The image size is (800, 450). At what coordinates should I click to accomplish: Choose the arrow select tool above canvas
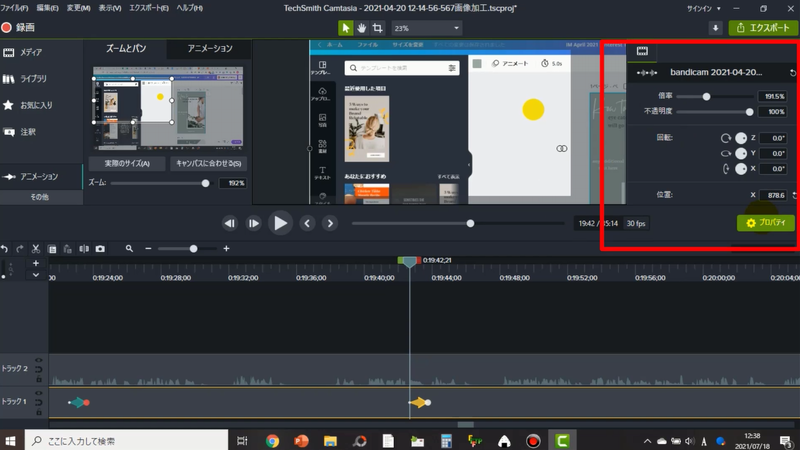[345, 28]
